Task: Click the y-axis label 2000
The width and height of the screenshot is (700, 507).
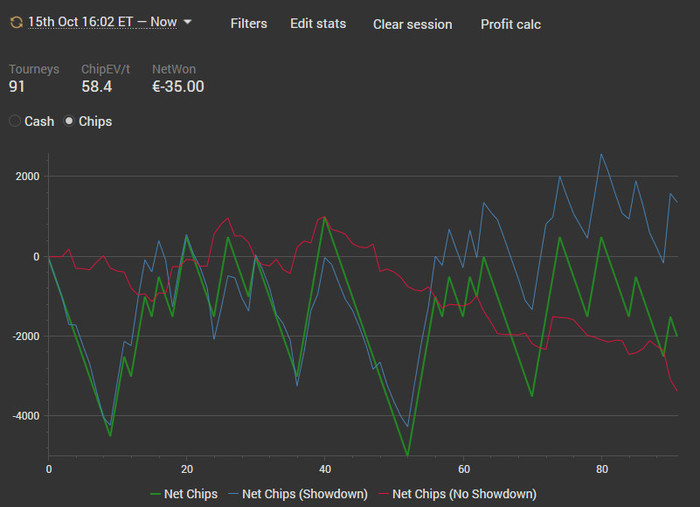Action: (x=28, y=177)
